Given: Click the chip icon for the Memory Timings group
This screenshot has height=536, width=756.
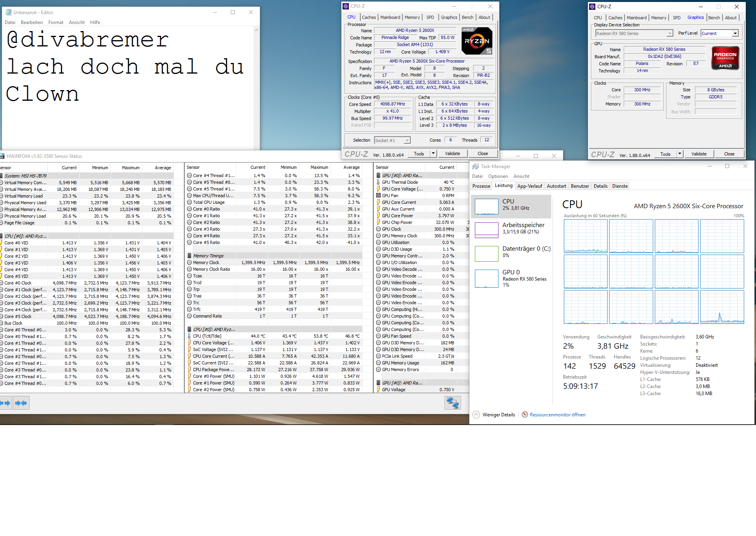Looking at the screenshot, I should 189,256.
